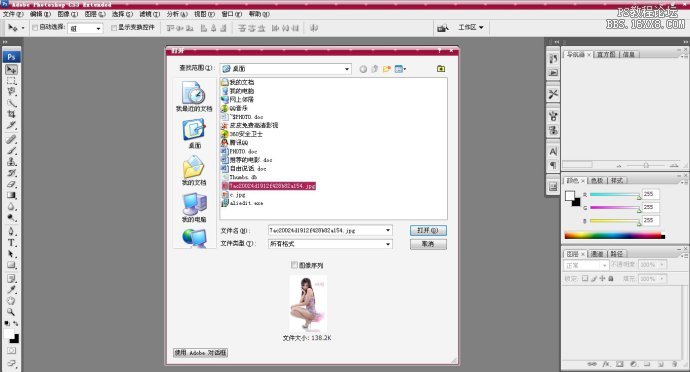Select the aliedit.exe file in list
This screenshot has height=372, width=690.
pos(242,203)
